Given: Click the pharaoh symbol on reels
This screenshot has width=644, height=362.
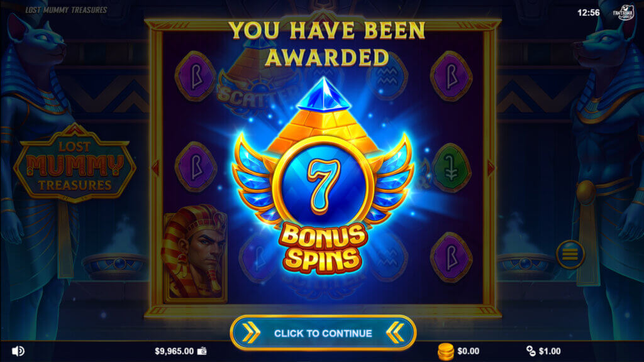Looking at the screenshot, I should 195,253.
